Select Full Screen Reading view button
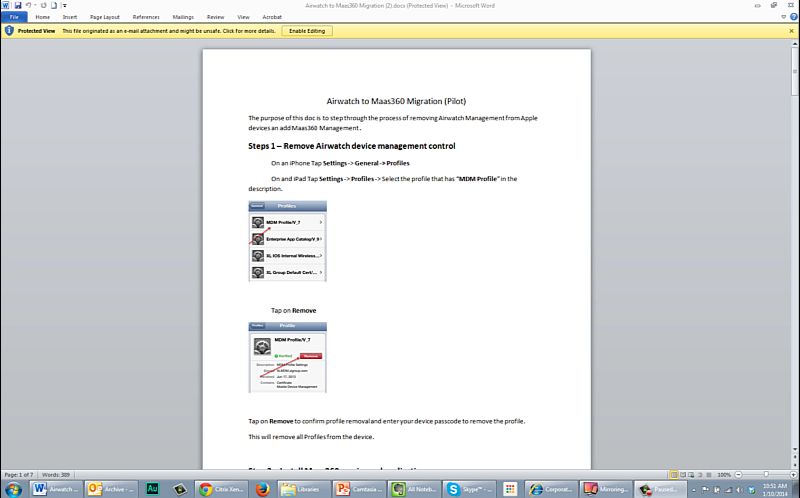Screen dimensions: 800x498 [683, 475]
